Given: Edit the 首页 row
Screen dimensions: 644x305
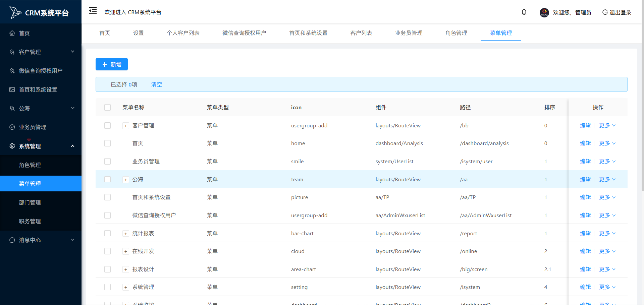Looking at the screenshot, I should [x=585, y=143].
